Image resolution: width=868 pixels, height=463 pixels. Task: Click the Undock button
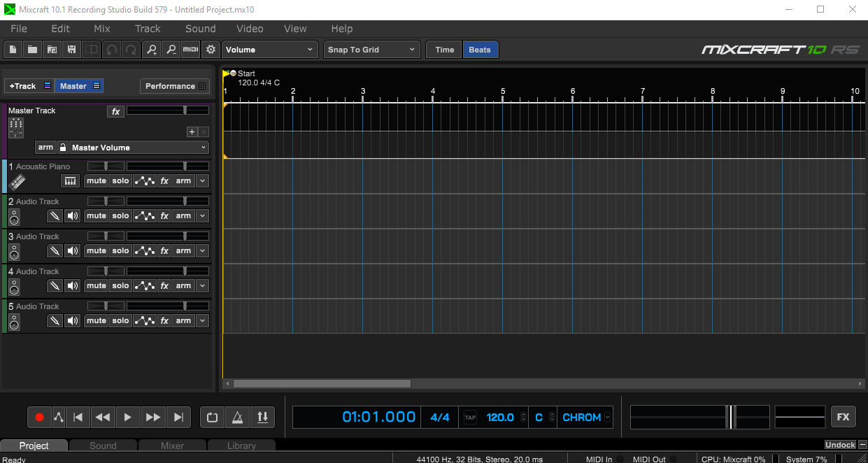point(840,445)
